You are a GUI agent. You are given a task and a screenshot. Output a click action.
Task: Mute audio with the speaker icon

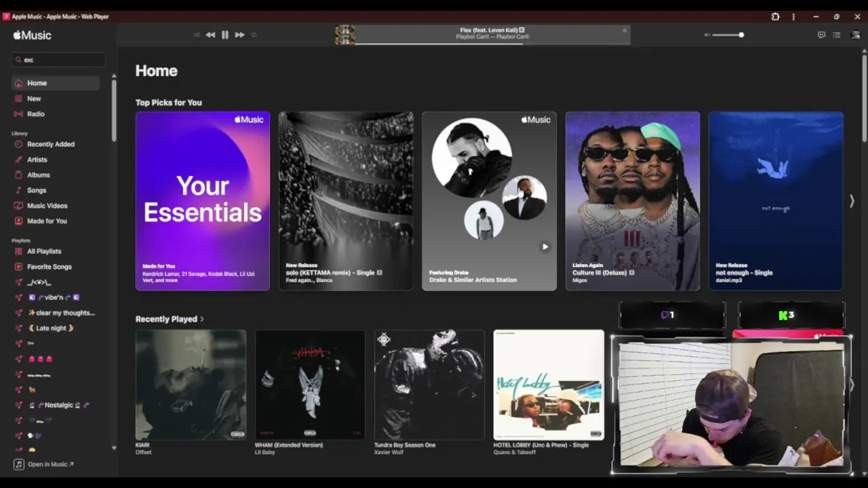click(x=707, y=35)
